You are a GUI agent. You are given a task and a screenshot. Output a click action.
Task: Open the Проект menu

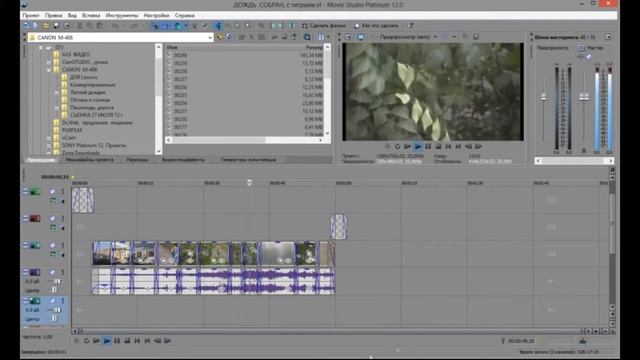pos(31,15)
